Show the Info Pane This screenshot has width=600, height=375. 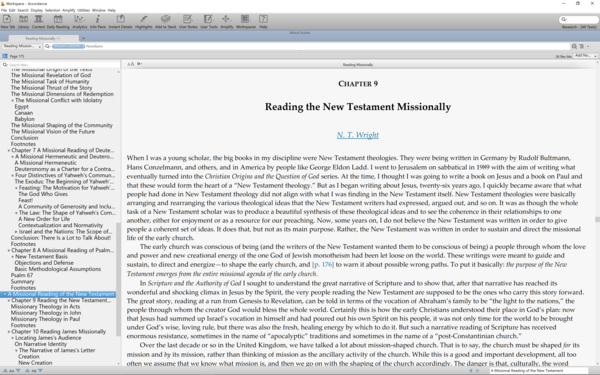click(x=98, y=21)
